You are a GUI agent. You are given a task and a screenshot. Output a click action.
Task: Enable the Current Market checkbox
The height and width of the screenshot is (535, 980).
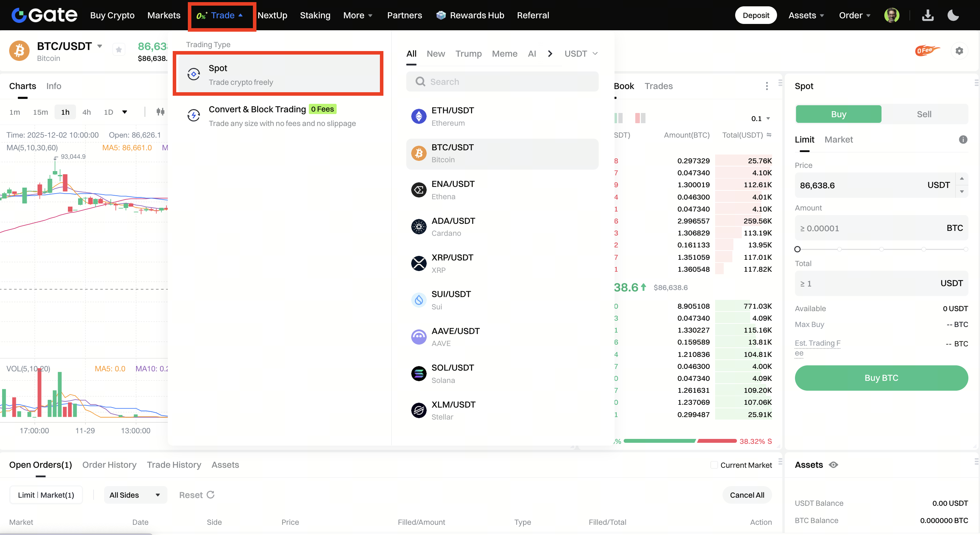714,465
